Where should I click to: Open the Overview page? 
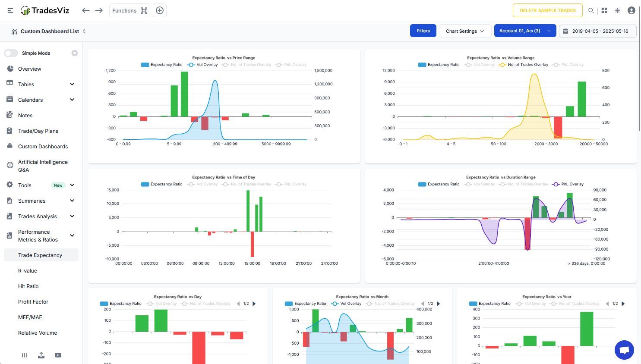(30, 69)
